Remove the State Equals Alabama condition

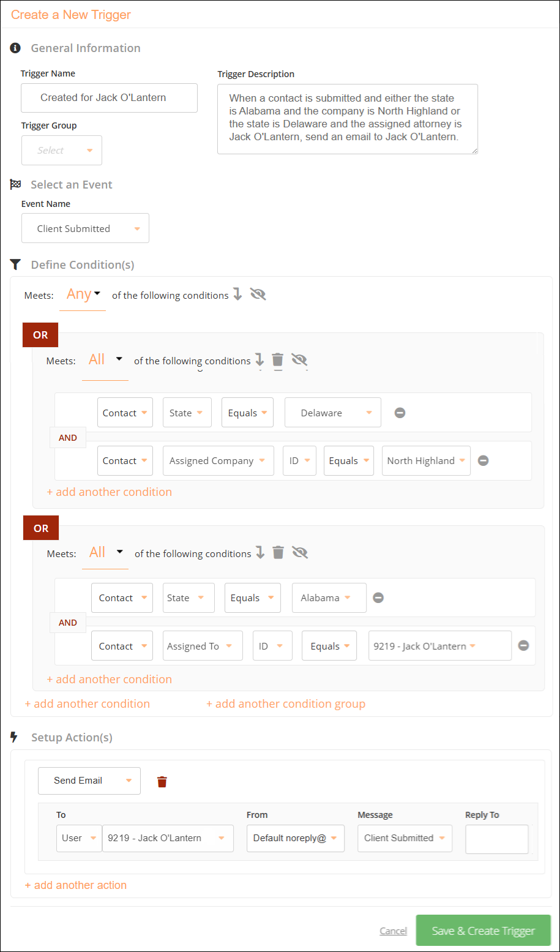coord(378,598)
